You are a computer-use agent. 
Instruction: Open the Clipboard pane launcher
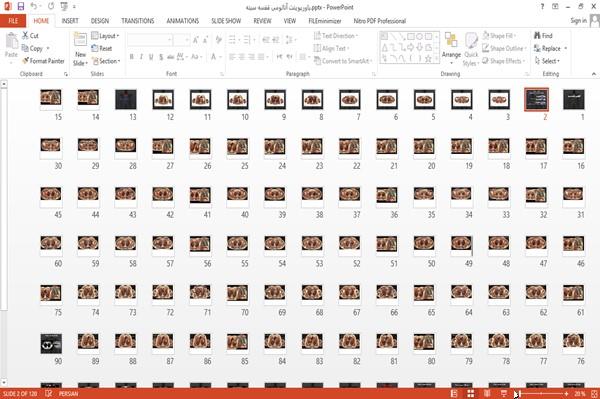click(x=66, y=74)
